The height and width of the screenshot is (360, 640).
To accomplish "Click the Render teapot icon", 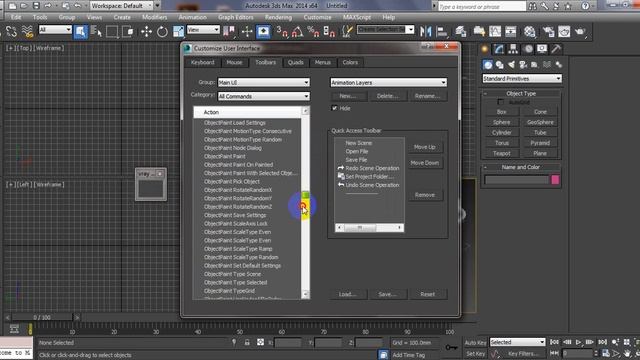I will 580,31.
